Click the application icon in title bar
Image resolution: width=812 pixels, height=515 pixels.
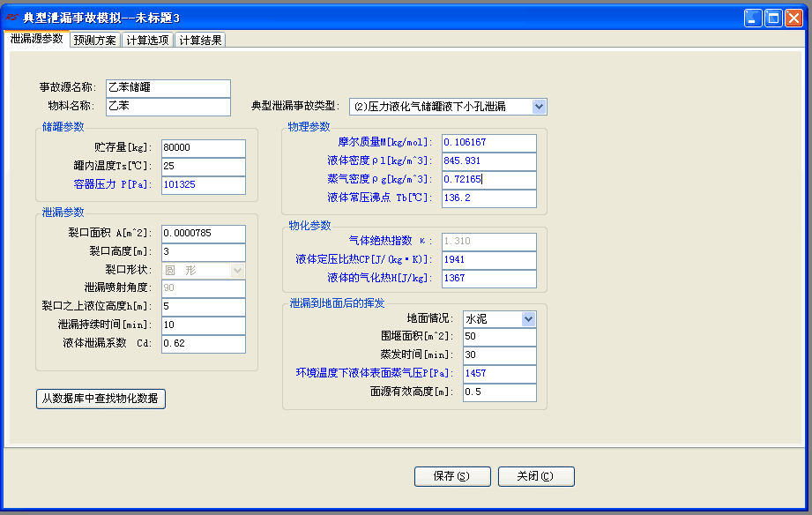pyautogui.click(x=12, y=19)
